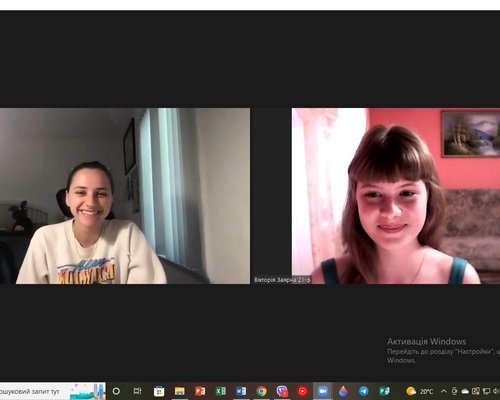The height and width of the screenshot is (400, 500).
Task: Expand hidden system tray icons chevron
Action: point(444,391)
